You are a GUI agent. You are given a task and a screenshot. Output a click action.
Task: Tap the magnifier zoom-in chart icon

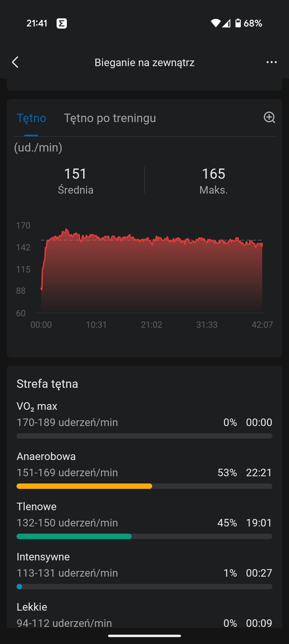pos(269,118)
